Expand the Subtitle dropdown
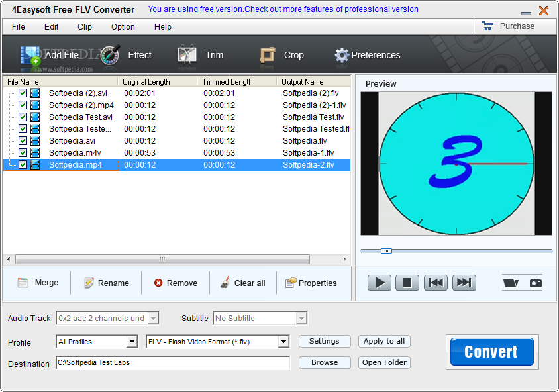The image size is (559, 392). pos(301,318)
